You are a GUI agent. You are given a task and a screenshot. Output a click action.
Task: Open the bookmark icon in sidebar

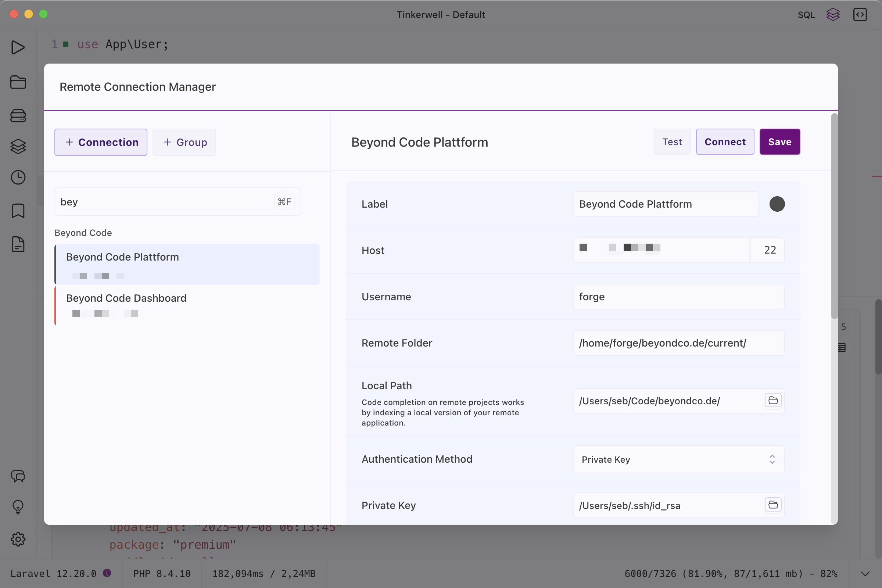(18, 211)
